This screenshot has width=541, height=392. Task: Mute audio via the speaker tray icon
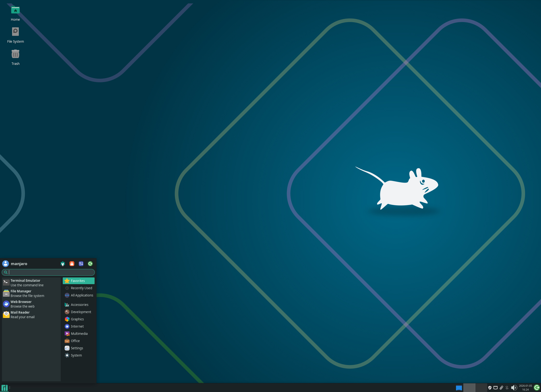(514, 388)
